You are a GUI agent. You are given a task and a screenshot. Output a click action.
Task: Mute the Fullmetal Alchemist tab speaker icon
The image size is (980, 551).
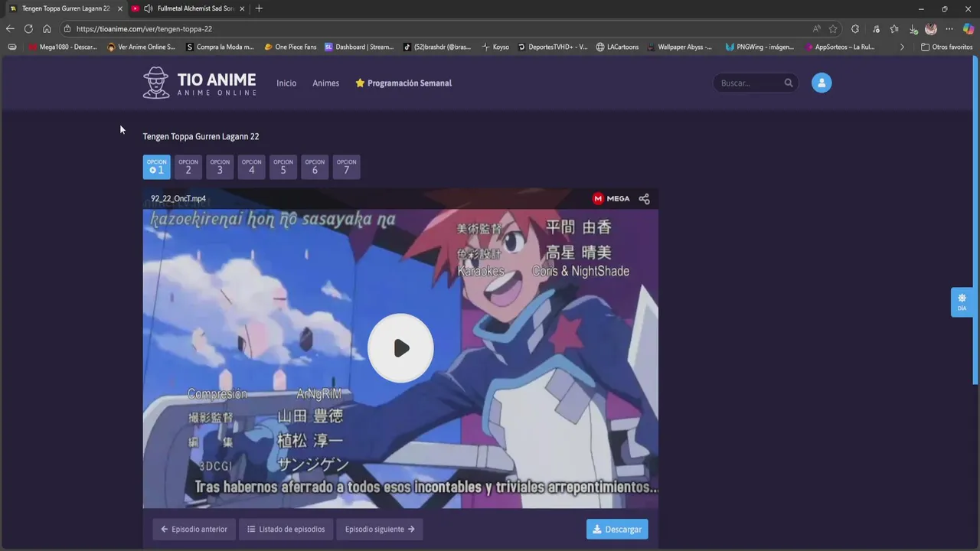coord(148,8)
